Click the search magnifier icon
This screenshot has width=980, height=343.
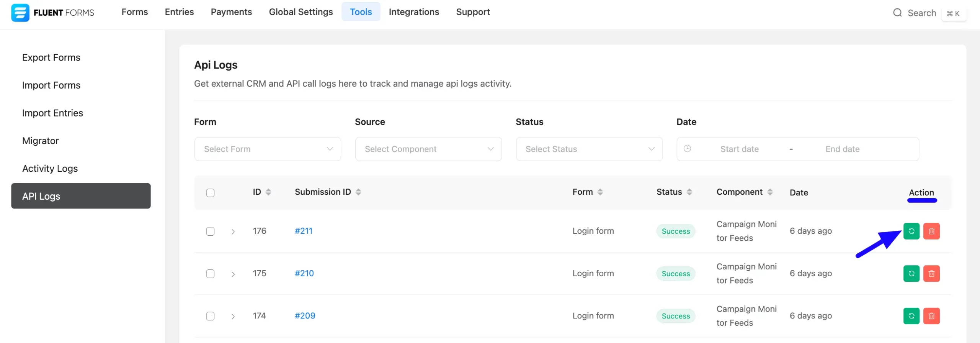coord(897,13)
